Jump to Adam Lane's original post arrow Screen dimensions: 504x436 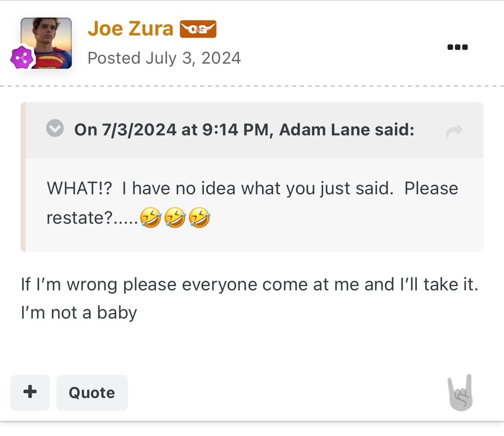454,131
